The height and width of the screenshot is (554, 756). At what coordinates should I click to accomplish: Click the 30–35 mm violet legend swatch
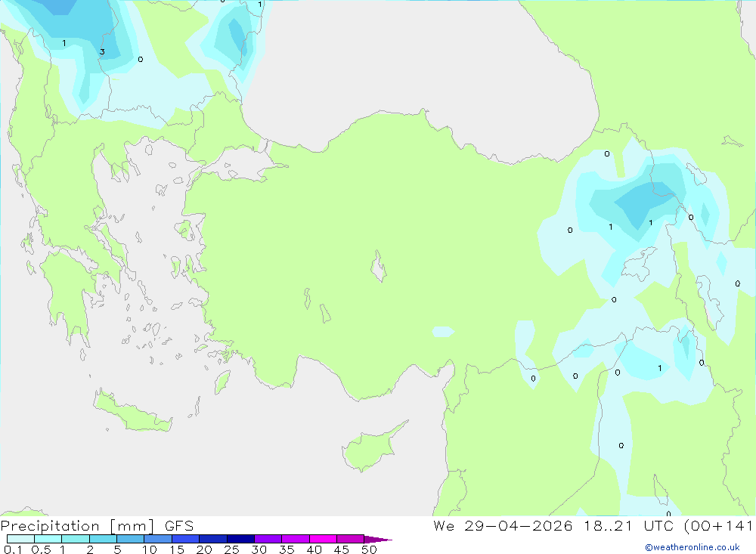click(268, 539)
